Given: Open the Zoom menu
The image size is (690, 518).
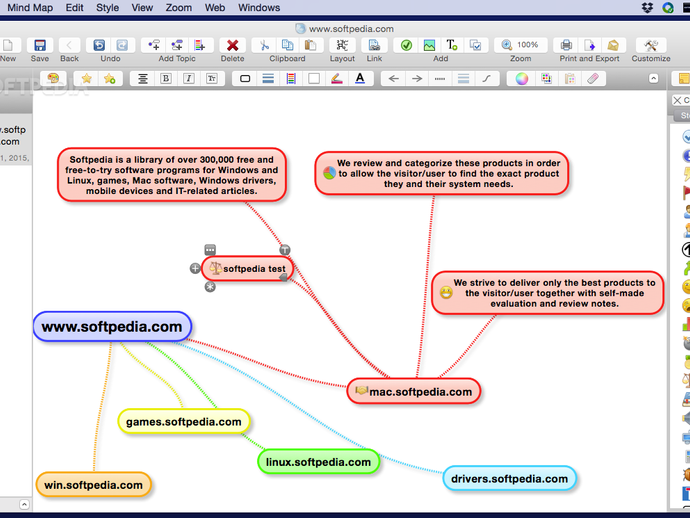Looking at the screenshot, I should point(178,7).
